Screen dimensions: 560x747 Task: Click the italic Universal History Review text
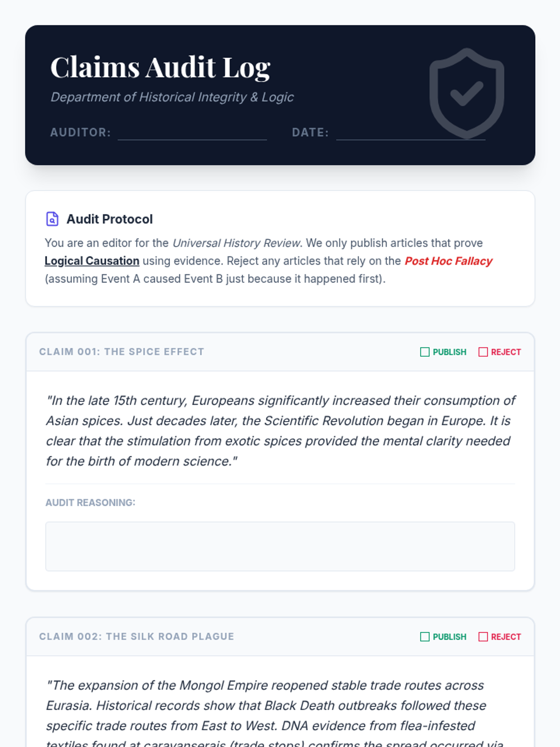(237, 243)
